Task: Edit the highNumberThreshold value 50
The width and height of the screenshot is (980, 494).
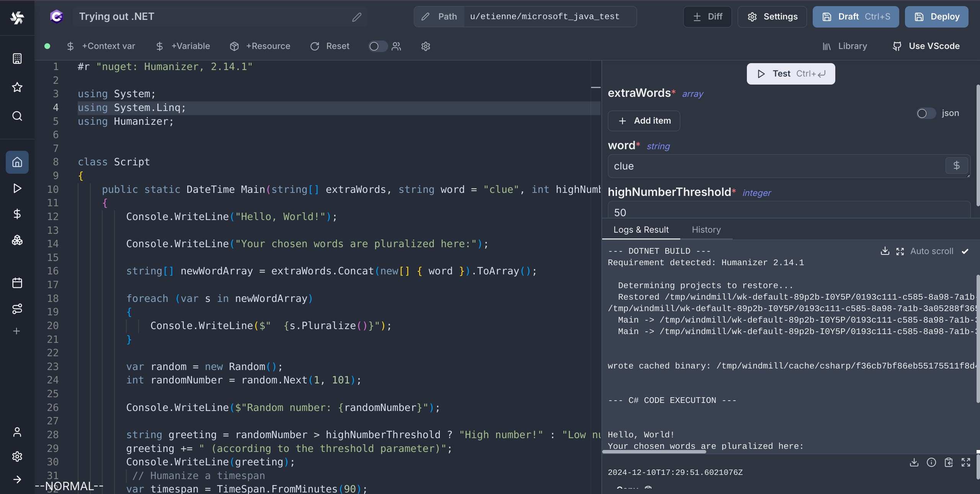Action: tap(766, 212)
